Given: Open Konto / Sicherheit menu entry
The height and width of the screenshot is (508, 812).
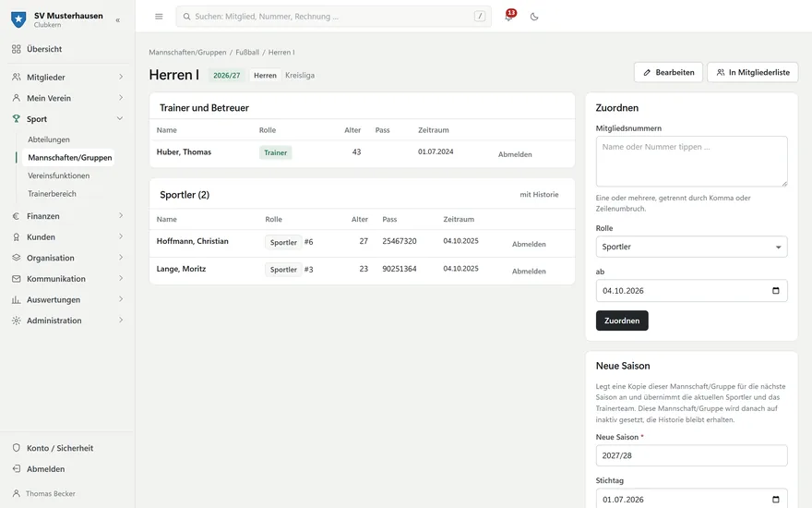Looking at the screenshot, I should (x=60, y=448).
